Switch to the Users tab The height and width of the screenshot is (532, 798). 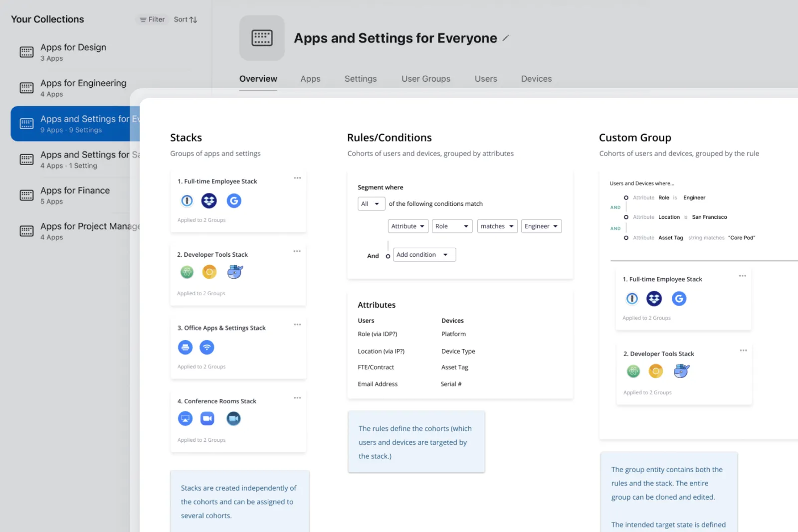[486, 79]
